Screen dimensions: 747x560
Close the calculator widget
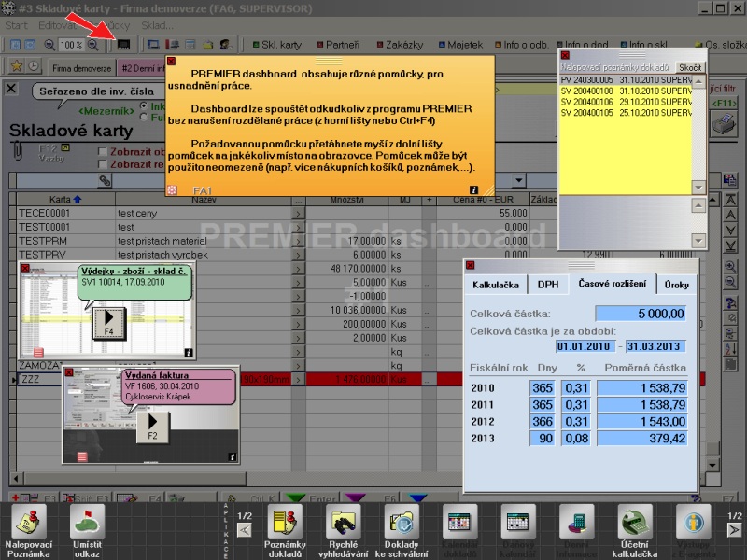click(x=470, y=265)
